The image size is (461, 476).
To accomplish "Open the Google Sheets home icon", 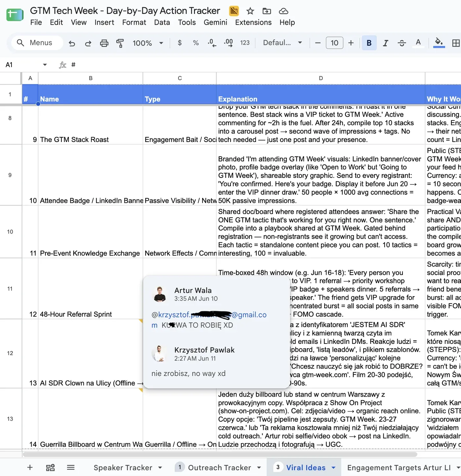I will (15, 14).
